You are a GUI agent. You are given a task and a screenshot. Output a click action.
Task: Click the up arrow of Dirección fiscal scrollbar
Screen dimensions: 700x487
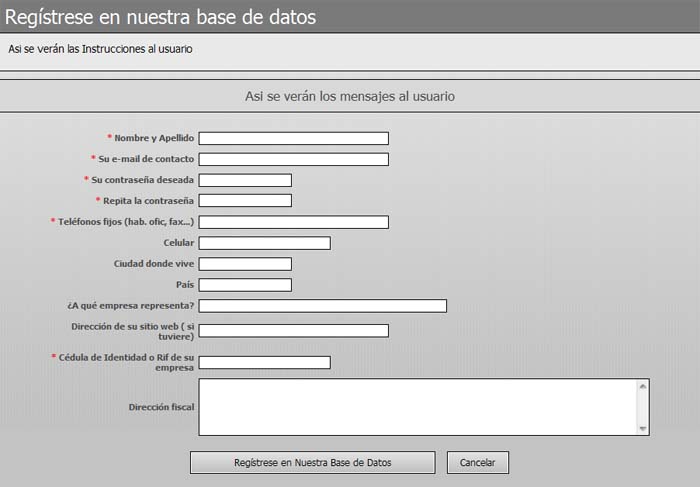[643, 386]
